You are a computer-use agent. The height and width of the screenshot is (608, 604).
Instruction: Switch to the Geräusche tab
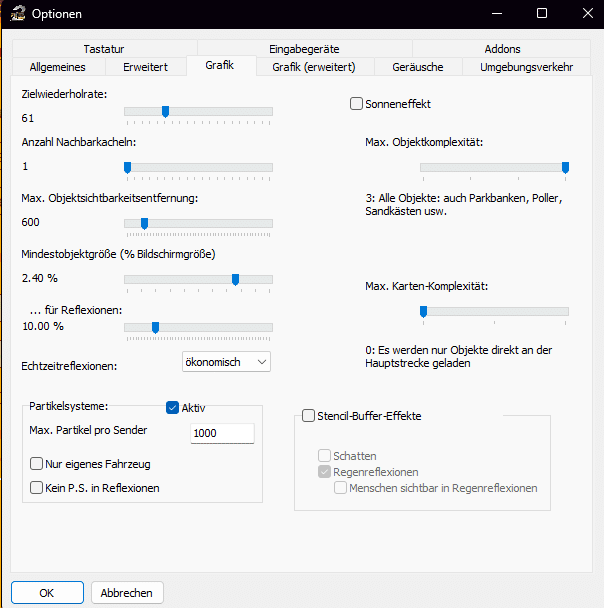click(419, 67)
